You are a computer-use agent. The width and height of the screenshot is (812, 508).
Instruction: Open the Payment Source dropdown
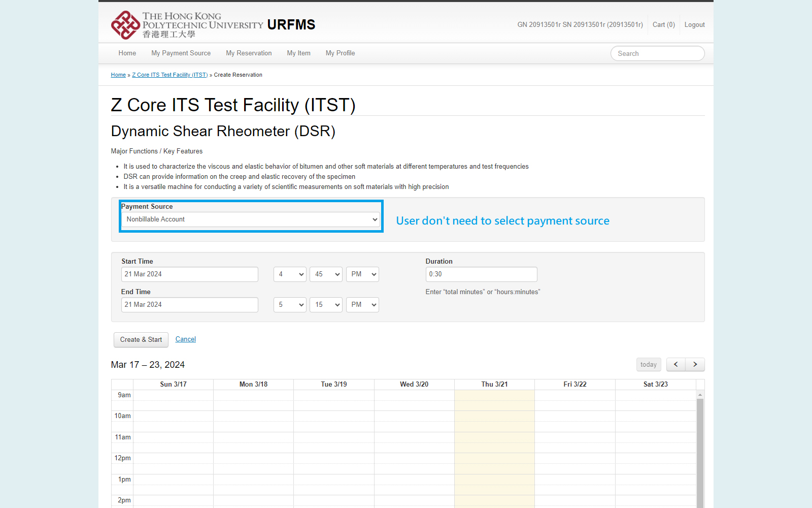pyautogui.click(x=251, y=219)
